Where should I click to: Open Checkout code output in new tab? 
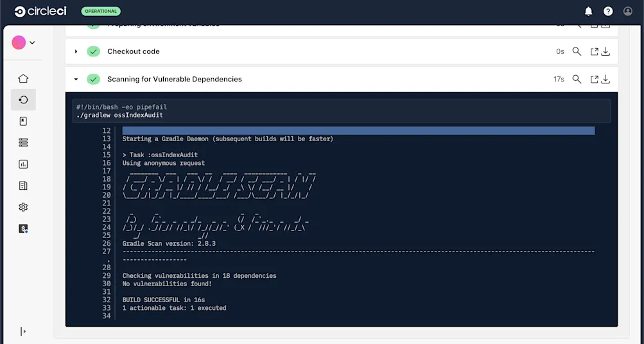(x=595, y=52)
